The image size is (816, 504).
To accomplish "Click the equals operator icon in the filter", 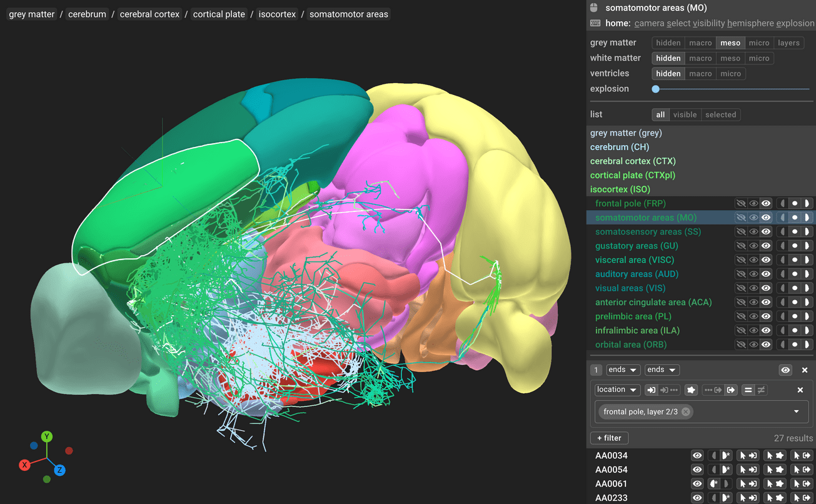I will pyautogui.click(x=748, y=390).
